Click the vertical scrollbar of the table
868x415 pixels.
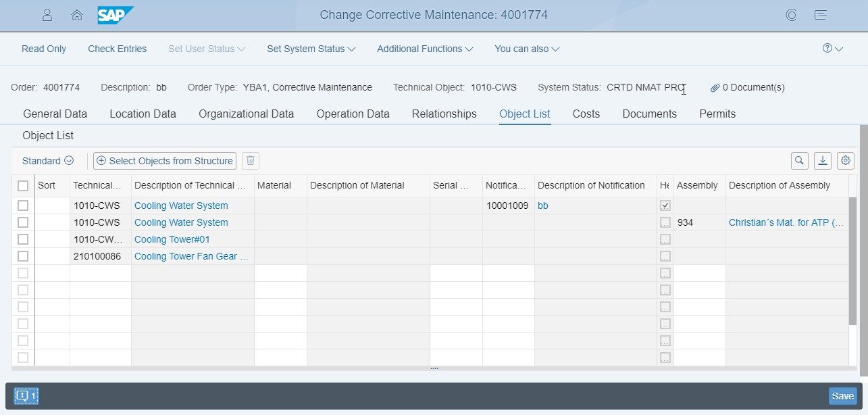(852, 257)
